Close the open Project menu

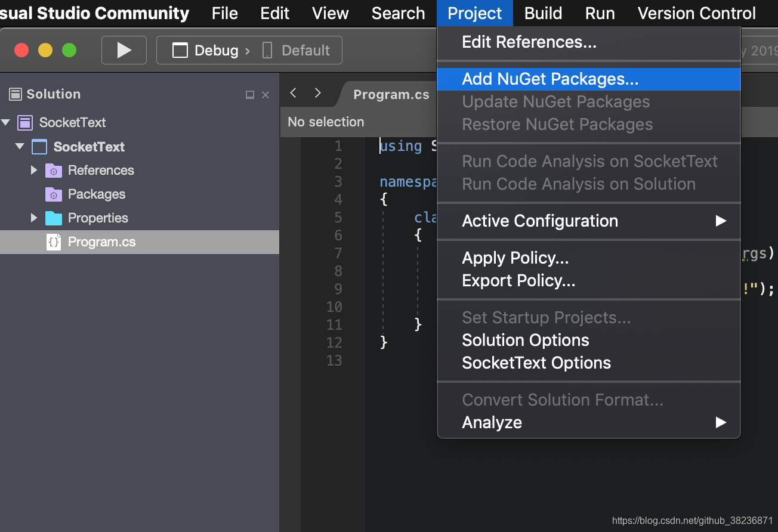click(x=475, y=13)
